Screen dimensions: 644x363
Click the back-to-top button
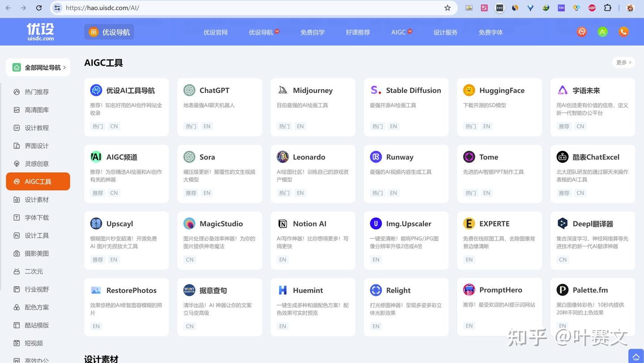click(636, 356)
